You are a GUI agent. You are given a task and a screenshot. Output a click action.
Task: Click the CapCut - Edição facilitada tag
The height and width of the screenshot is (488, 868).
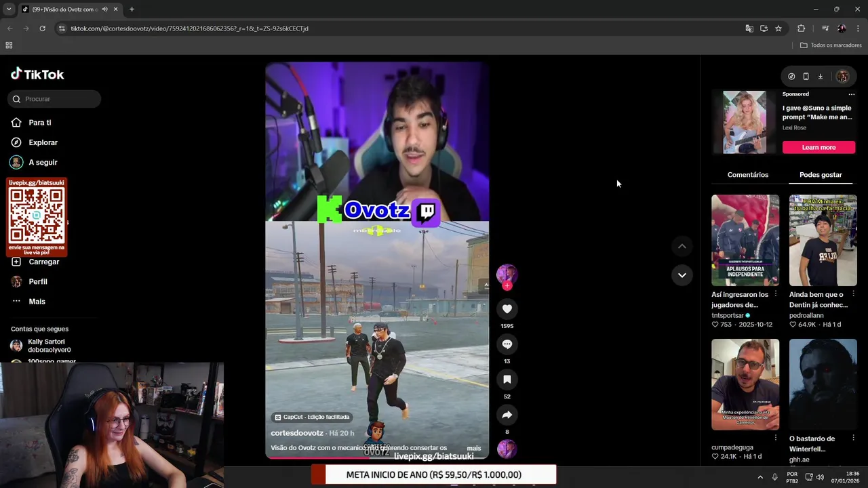pos(312,417)
